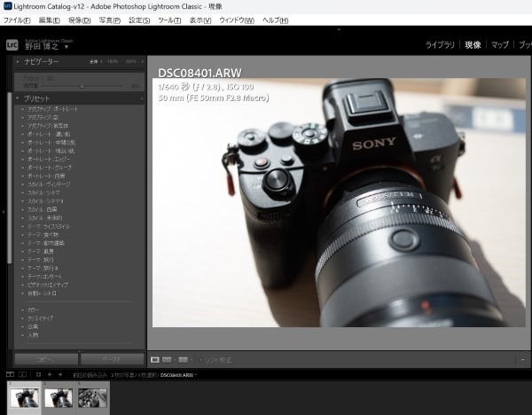The height and width of the screenshot is (415, 532).
Task: Open the filmstrip source path dropdown DSC08401.ARW
Action: [178, 375]
